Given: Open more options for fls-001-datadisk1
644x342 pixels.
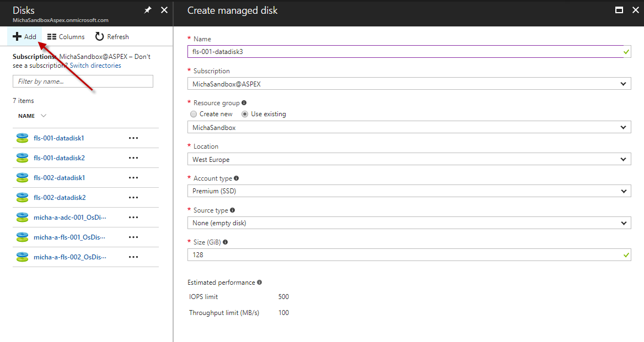Looking at the screenshot, I should point(133,138).
